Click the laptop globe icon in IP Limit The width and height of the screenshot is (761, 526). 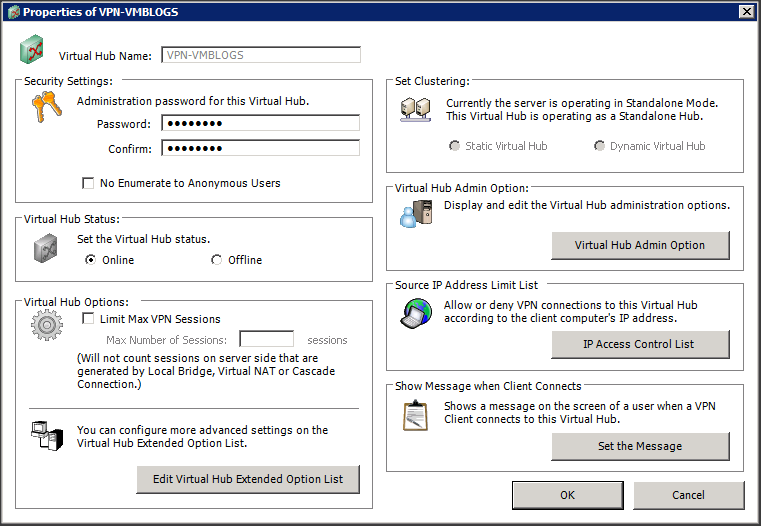416,314
